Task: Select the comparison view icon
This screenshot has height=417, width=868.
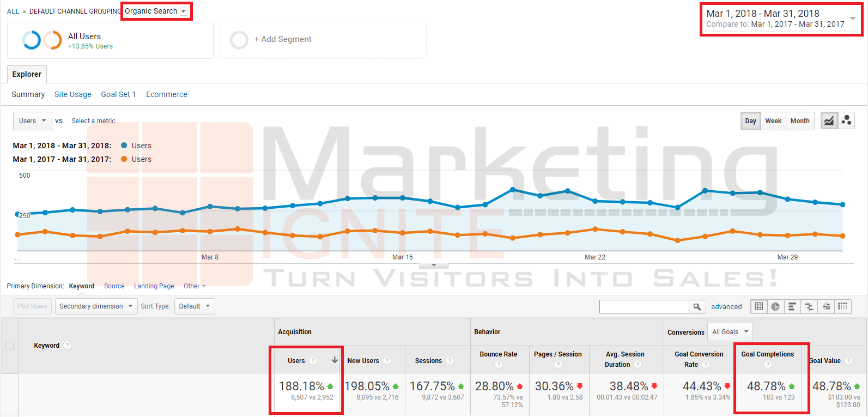Action: [x=809, y=306]
